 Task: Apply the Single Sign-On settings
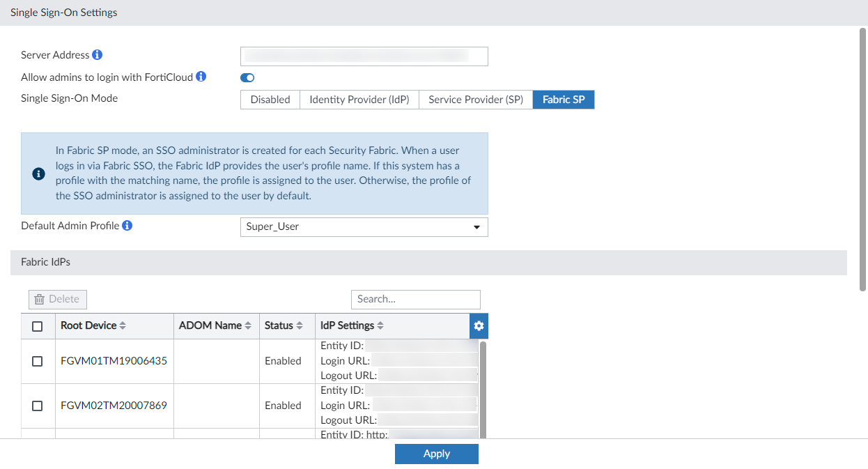click(x=437, y=454)
